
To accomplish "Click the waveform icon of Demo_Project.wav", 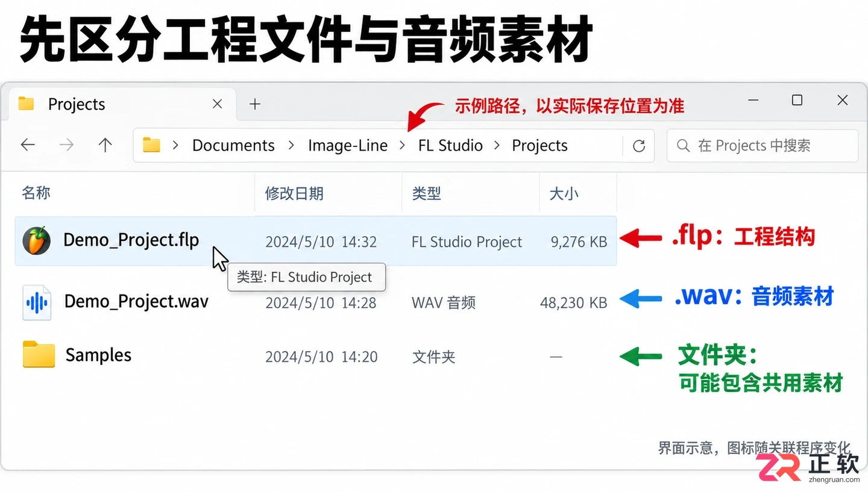I will (x=37, y=302).
